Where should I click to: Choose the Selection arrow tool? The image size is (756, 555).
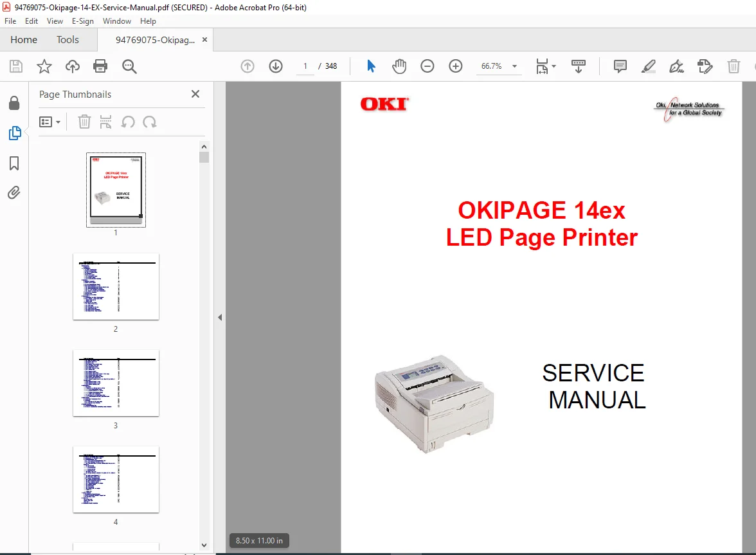pos(371,66)
